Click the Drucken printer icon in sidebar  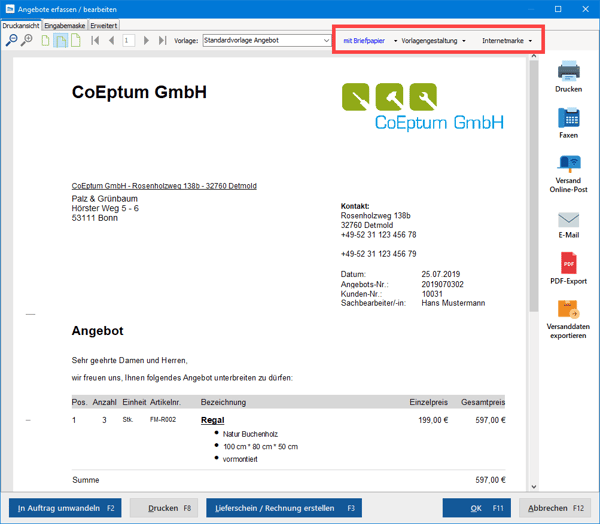coord(568,75)
